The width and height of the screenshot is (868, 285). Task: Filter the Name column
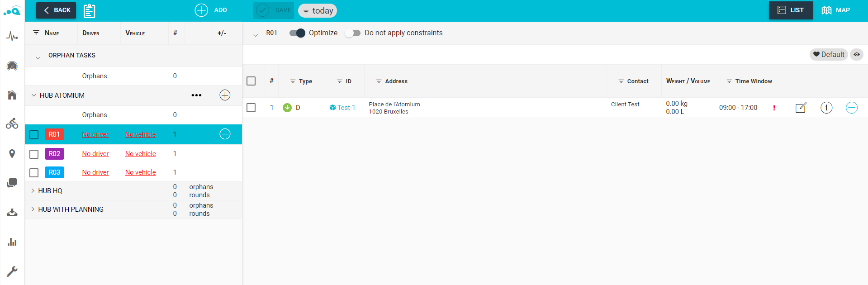click(x=36, y=33)
